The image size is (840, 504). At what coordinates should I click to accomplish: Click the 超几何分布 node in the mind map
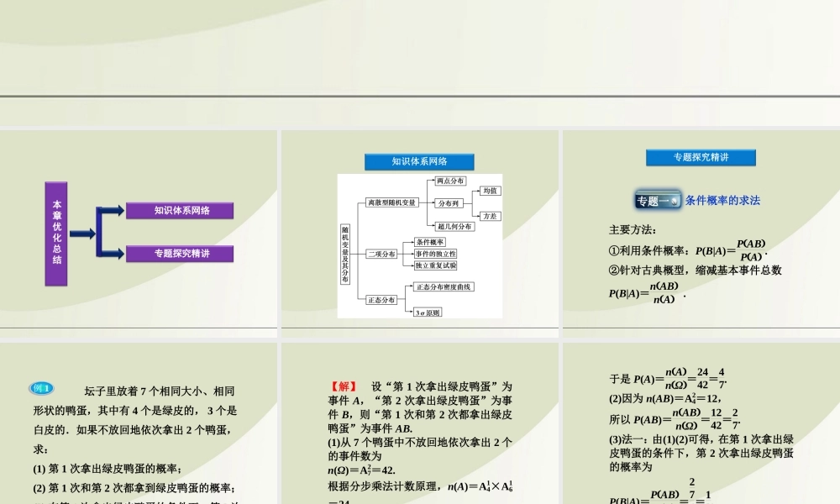click(454, 227)
